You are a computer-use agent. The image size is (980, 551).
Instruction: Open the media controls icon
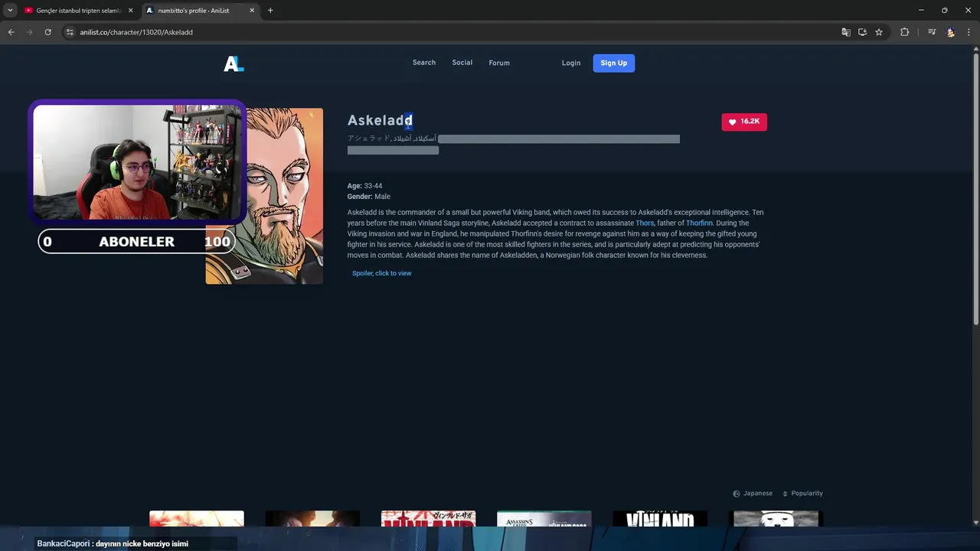click(932, 32)
